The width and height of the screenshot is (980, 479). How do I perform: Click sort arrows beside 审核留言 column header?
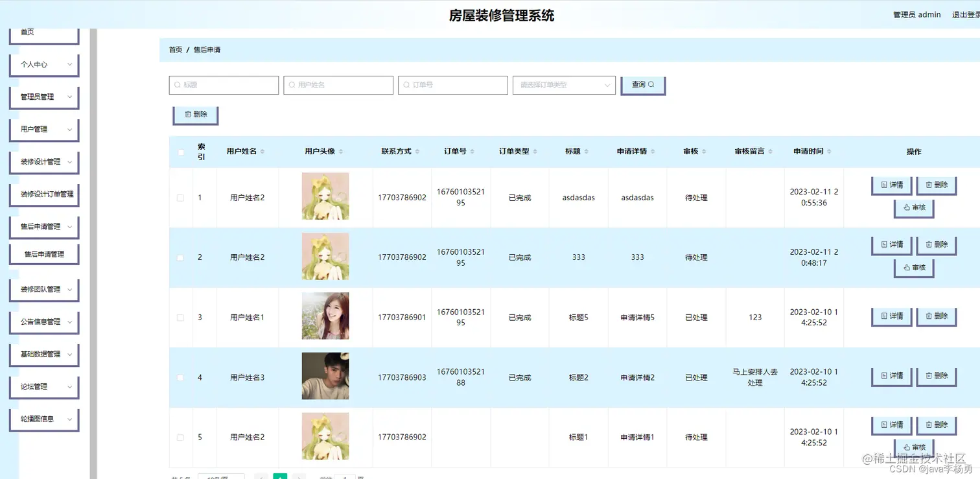[771, 152]
